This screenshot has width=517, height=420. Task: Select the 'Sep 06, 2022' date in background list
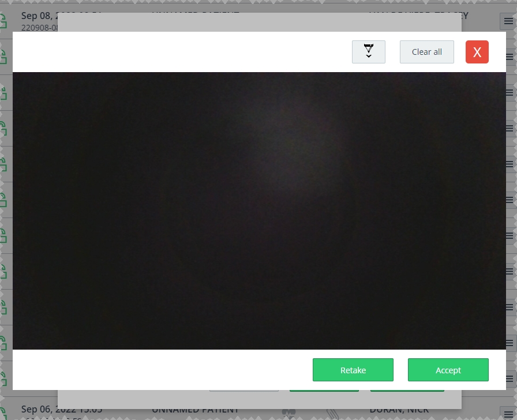62,410
